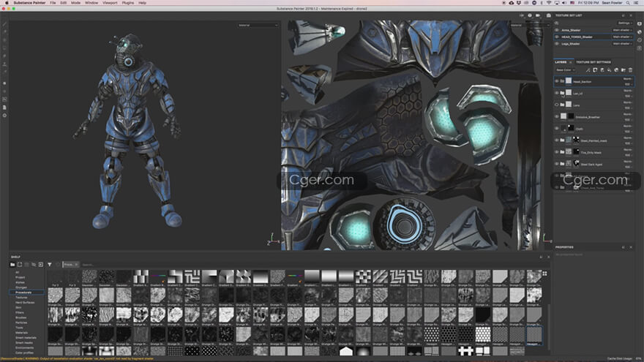Delete the selected layer with trash icon
Image resolution: width=644 pixels, height=362 pixels.
coord(630,70)
